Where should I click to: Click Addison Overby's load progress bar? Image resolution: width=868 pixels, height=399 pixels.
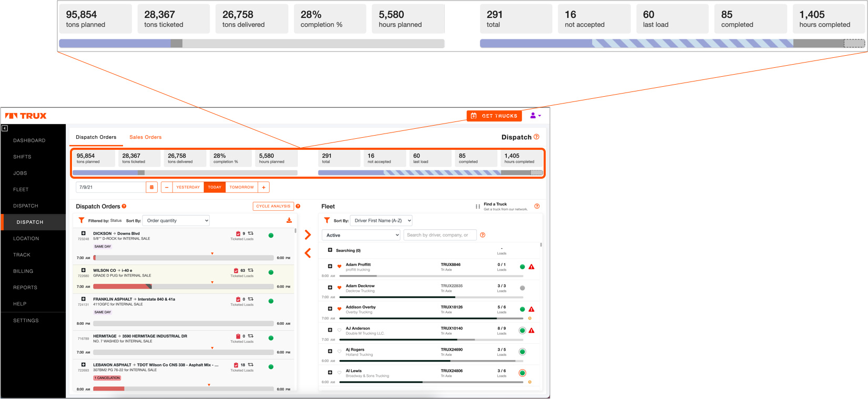coord(431,319)
